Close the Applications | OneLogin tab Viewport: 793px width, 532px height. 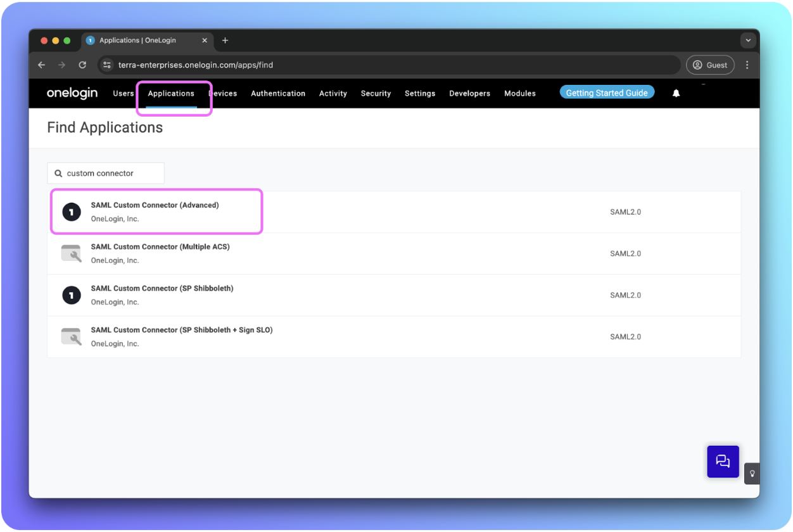[x=205, y=41]
